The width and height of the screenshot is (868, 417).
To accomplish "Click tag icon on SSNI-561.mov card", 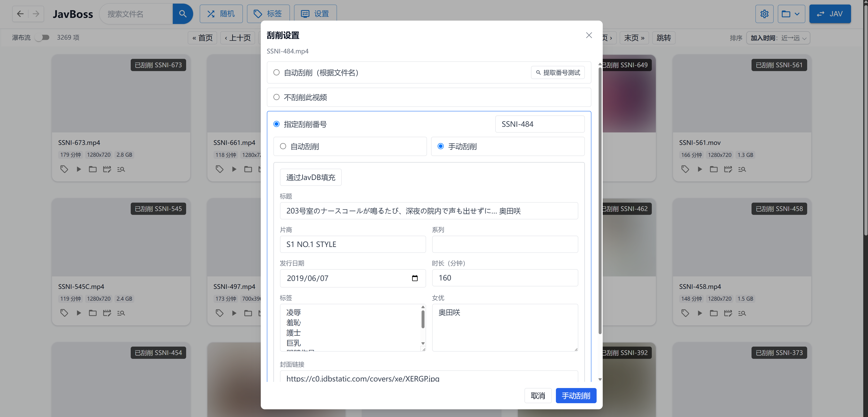I will pyautogui.click(x=685, y=169).
